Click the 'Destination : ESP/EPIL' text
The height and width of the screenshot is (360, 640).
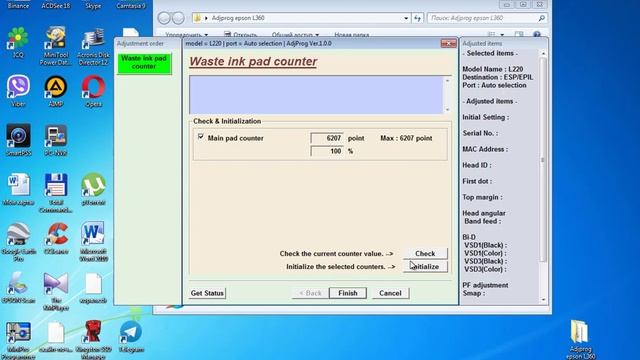498,77
